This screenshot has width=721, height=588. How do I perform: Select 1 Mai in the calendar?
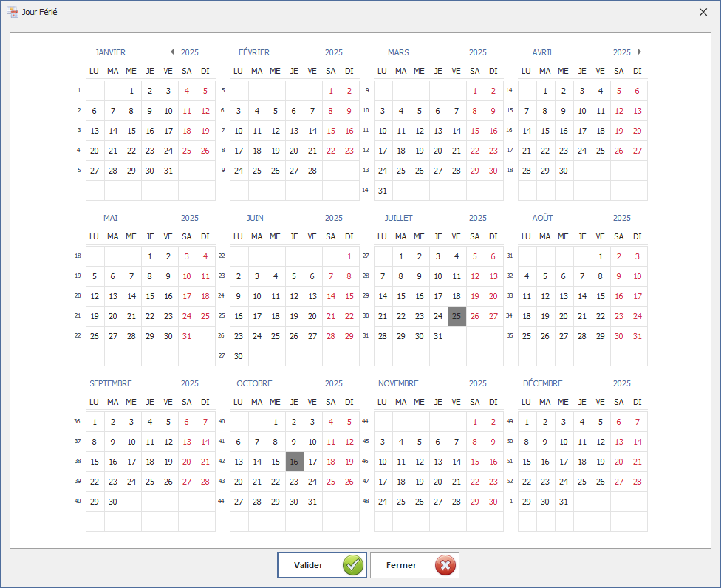coord(150,257)
